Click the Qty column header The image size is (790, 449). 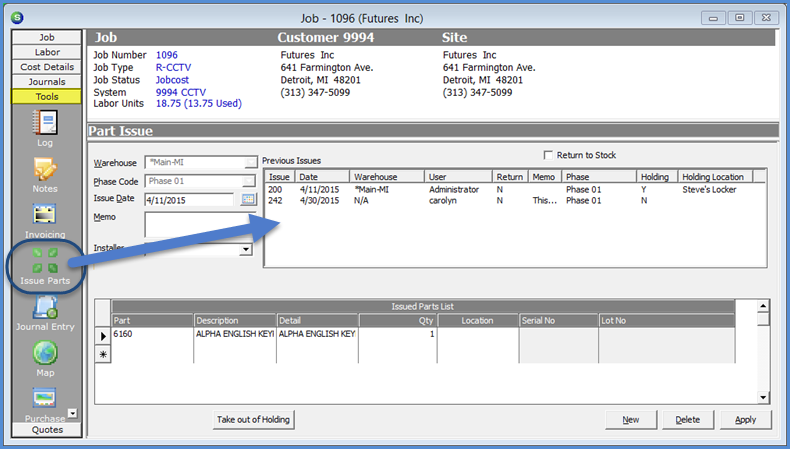coord(398,320)
